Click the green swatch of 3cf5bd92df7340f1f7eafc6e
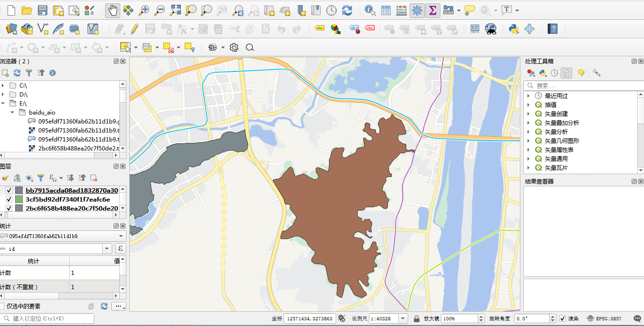Image resolution: width=644 pixels, height=326 pixels. click(x=19, y=199)
